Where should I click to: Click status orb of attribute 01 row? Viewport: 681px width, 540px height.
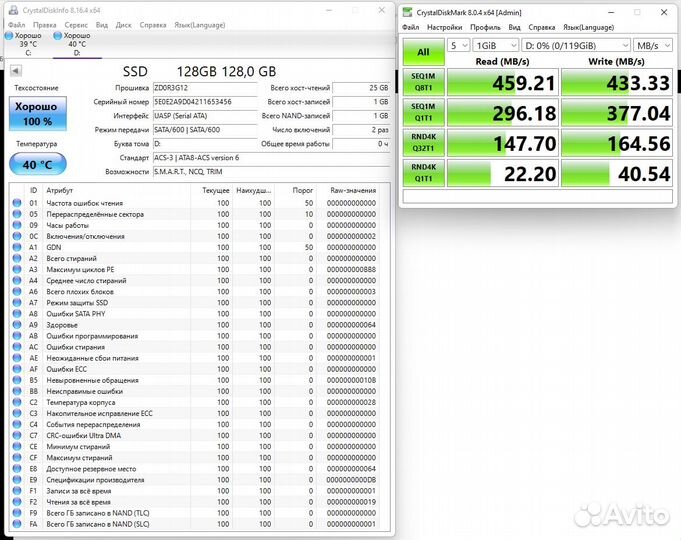pos(17,203)
